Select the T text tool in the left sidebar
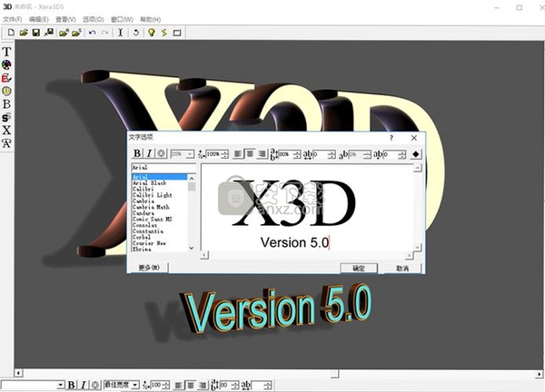The height and width of the screenshot is (392, 545). point(6,52)
